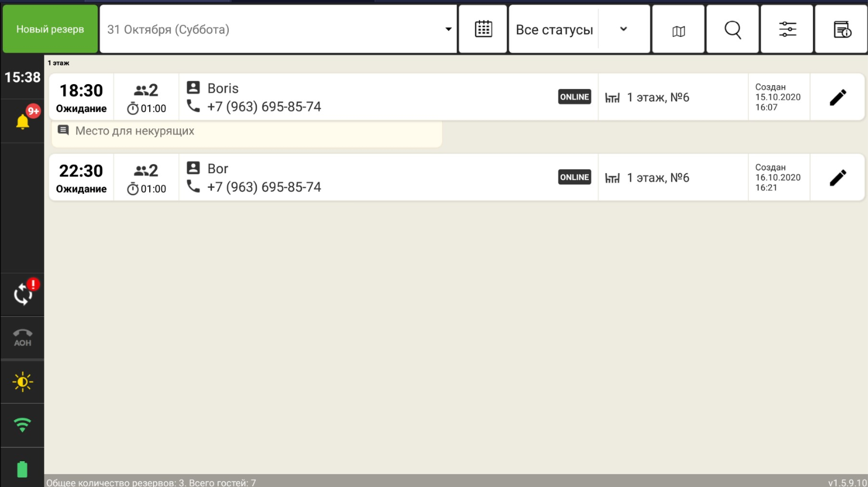Screen dimensions: 868x487
Task: Open the calendar picker icon
Action: click(x=483, y=29)
